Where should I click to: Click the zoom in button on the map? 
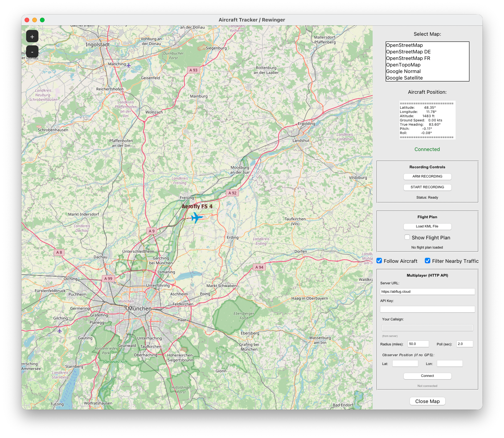(x=32, y=36)
